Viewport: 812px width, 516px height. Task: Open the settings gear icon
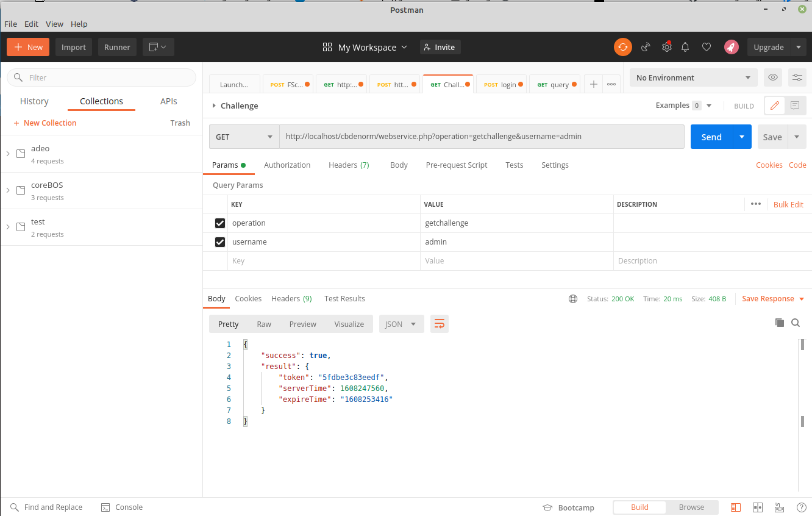pyautogui.click(x=667, y=47)
